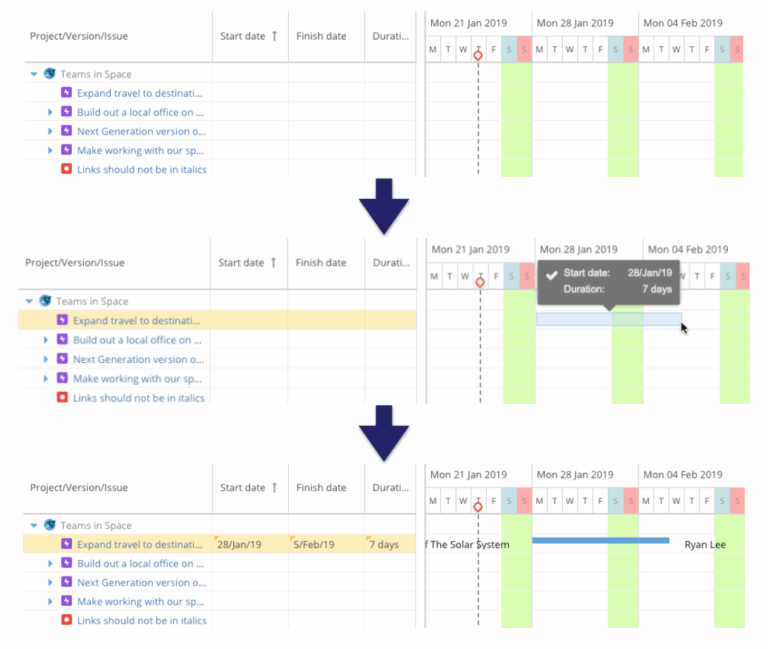Click Finish date column header in top panel

tap(321, 36)
